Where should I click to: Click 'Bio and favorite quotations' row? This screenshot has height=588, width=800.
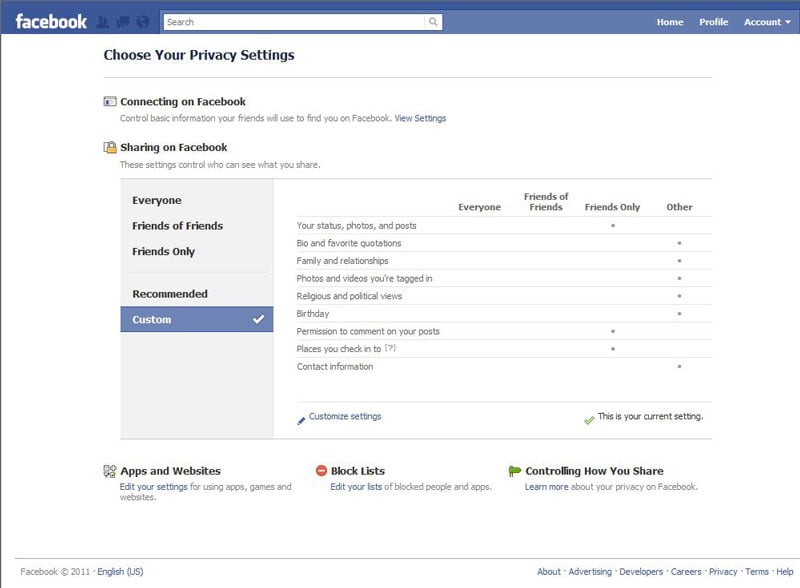(504, 243)
